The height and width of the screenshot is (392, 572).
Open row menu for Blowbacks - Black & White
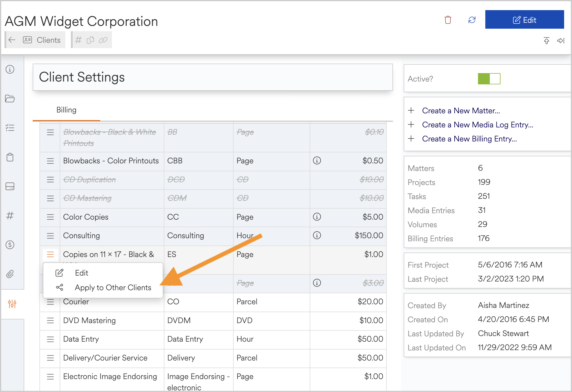[50, 132]
